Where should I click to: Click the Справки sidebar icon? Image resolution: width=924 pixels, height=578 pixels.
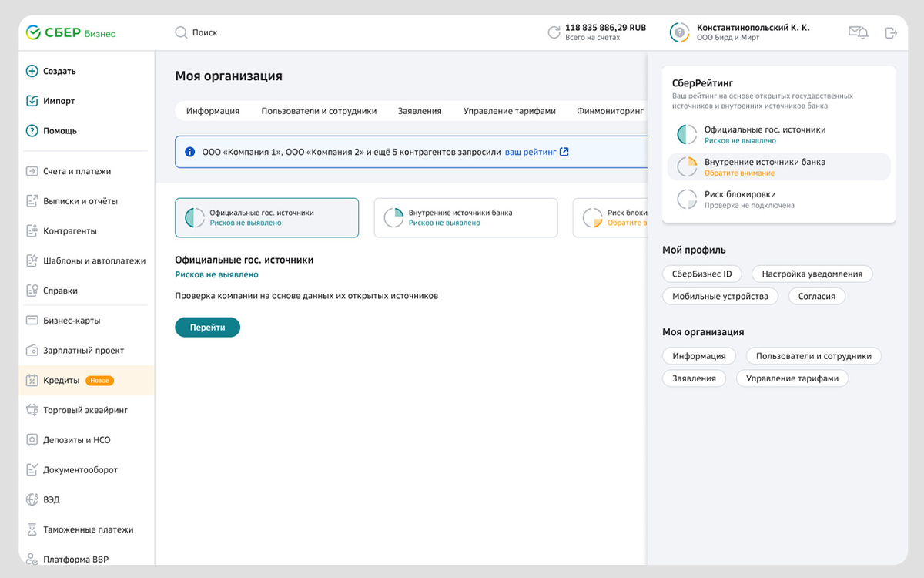(x=32, y=291)
